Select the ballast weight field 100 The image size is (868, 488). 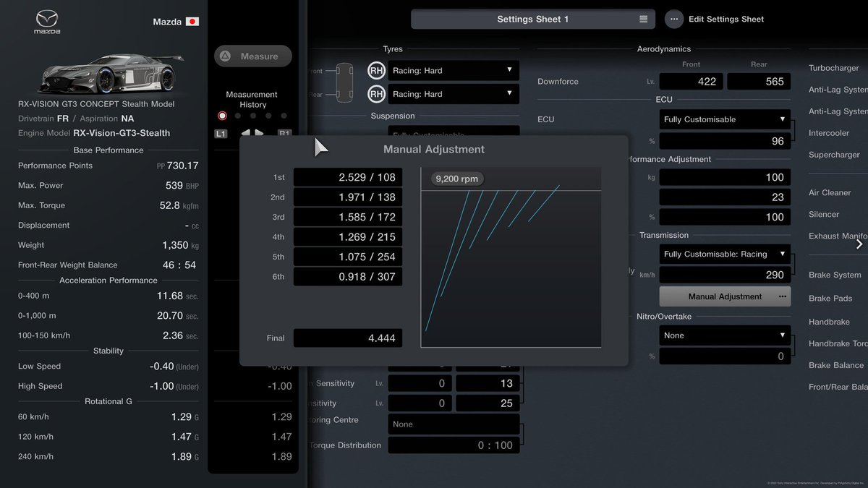pos(725,177)
